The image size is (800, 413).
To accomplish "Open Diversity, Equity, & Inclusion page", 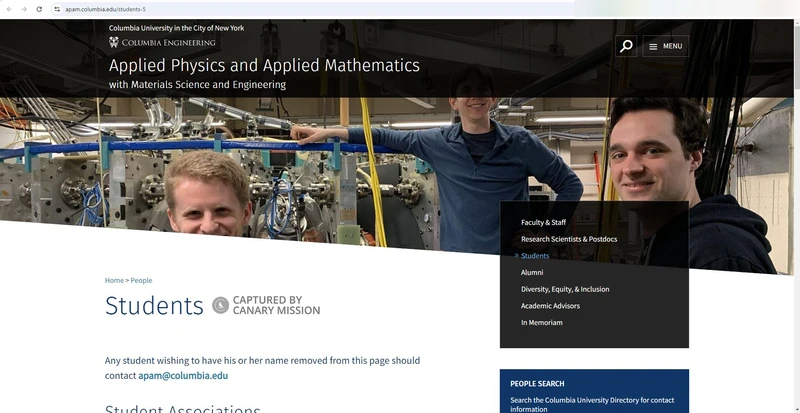I will tap(565, 289).
